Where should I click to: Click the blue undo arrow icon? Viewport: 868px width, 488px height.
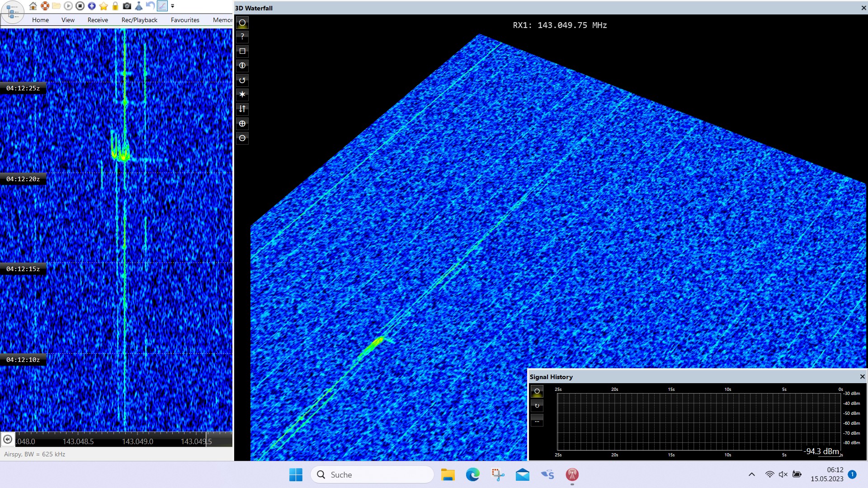(150, 6)
